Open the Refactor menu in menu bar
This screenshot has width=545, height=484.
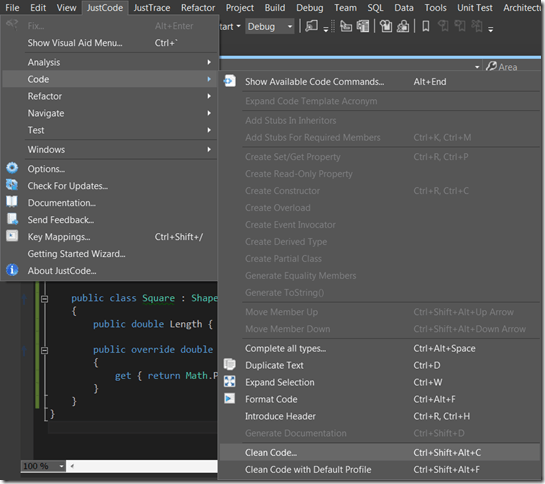198,8
